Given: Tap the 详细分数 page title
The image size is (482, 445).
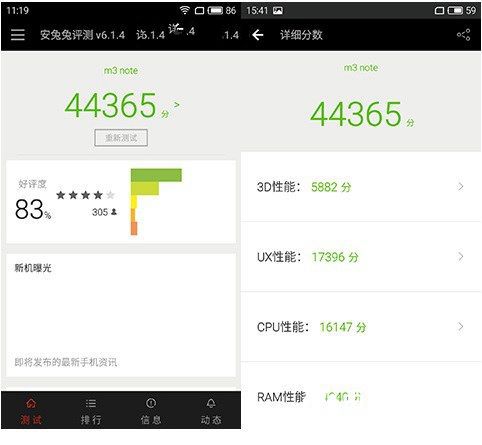Looking at the screenshot, I should [x=301, y=35].
